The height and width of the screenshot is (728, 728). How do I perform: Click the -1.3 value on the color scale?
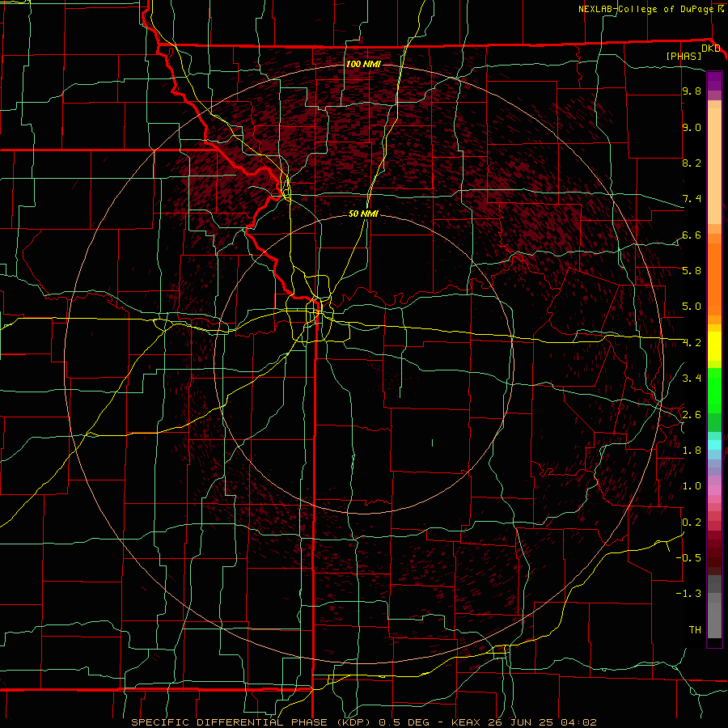(x=688, y=594)
